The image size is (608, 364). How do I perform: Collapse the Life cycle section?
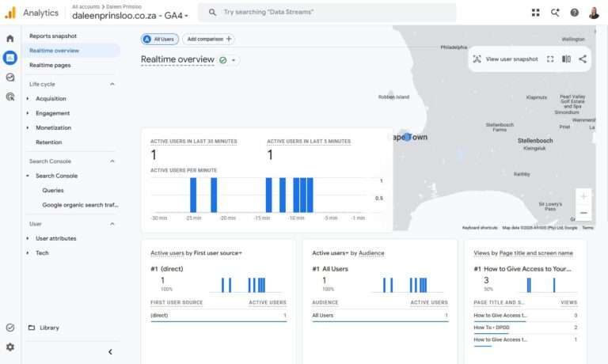(x=112, y=84)
